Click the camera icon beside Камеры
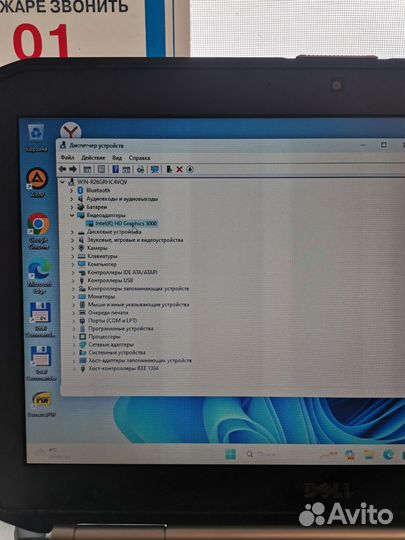 (81, 248)
